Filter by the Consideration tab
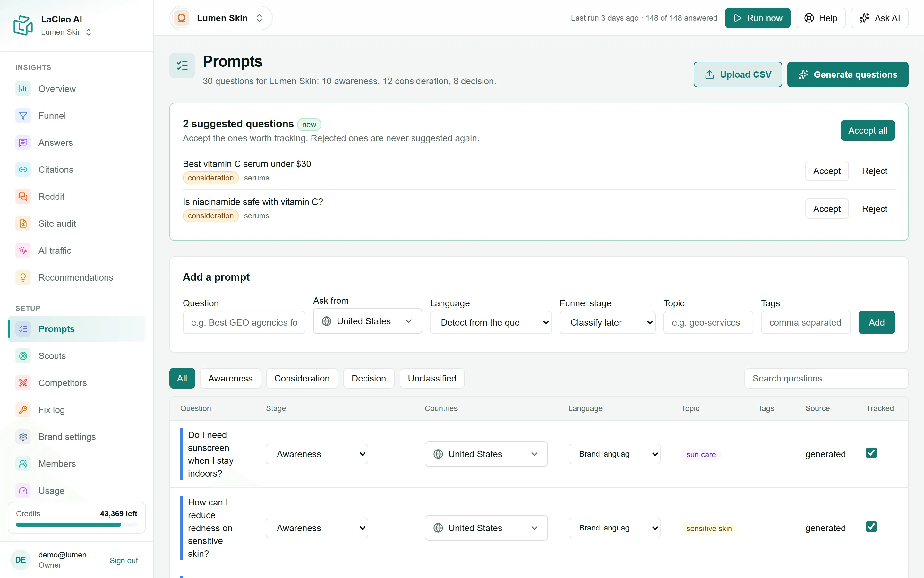Screen dimensions: 924x578 coord(302,378)
